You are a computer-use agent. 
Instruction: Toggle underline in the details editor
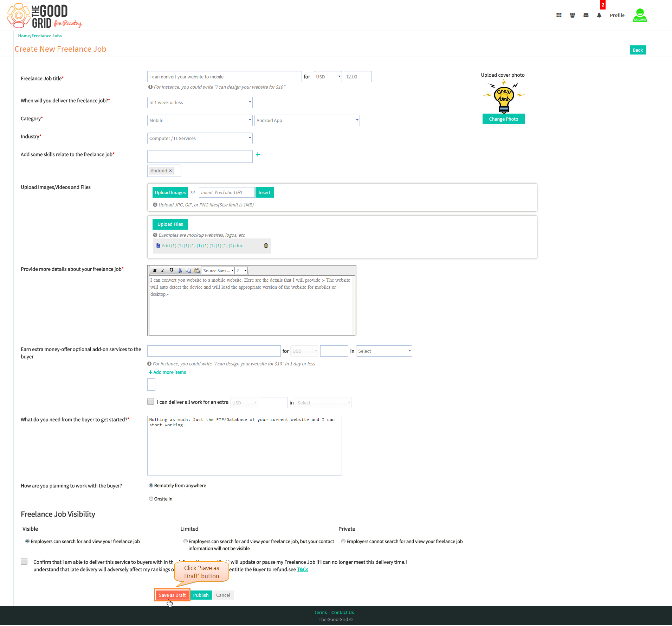172,270
